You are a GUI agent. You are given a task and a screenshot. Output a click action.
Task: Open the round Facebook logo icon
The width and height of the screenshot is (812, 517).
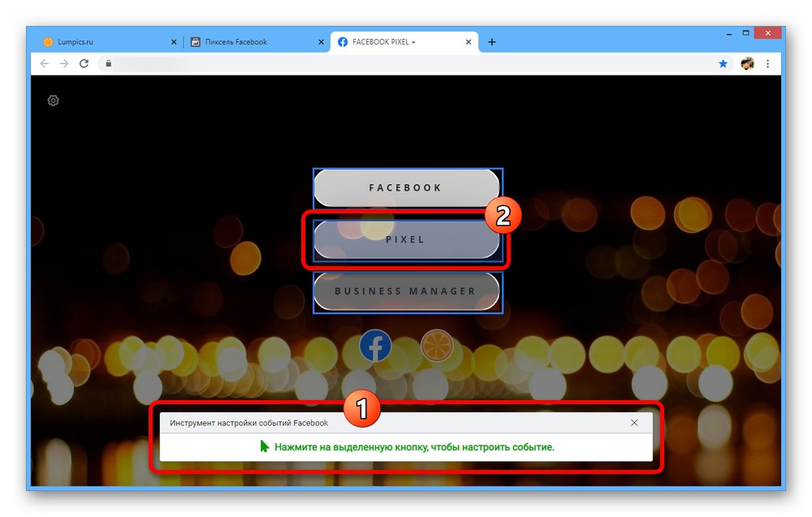click(x=375, y=346)
